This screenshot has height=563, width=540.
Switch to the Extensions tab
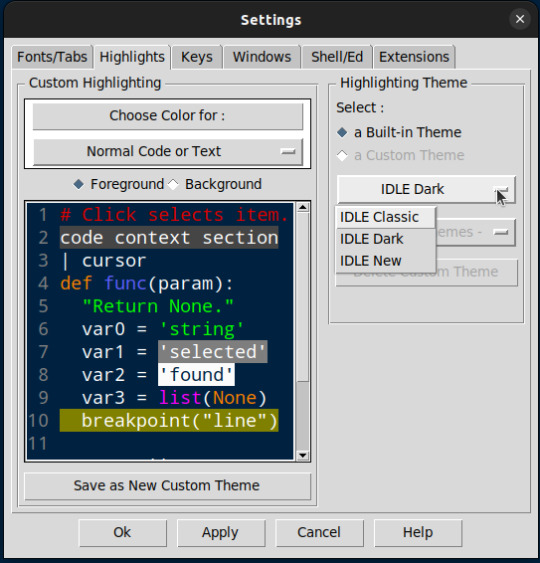point(414,57)
